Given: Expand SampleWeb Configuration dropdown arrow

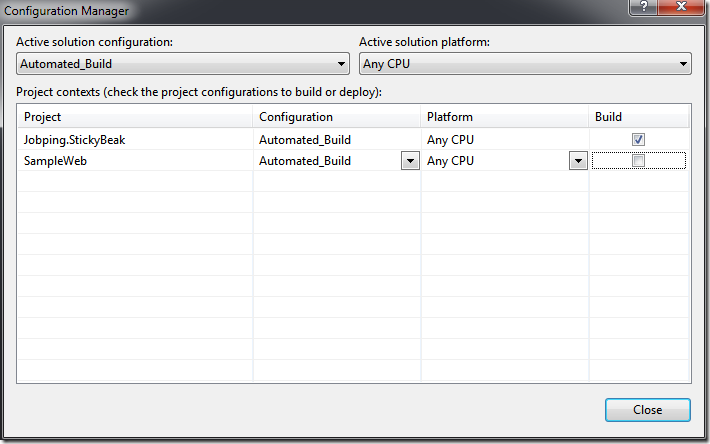Looking at the screenshot, I should click(x=409, y=161).
